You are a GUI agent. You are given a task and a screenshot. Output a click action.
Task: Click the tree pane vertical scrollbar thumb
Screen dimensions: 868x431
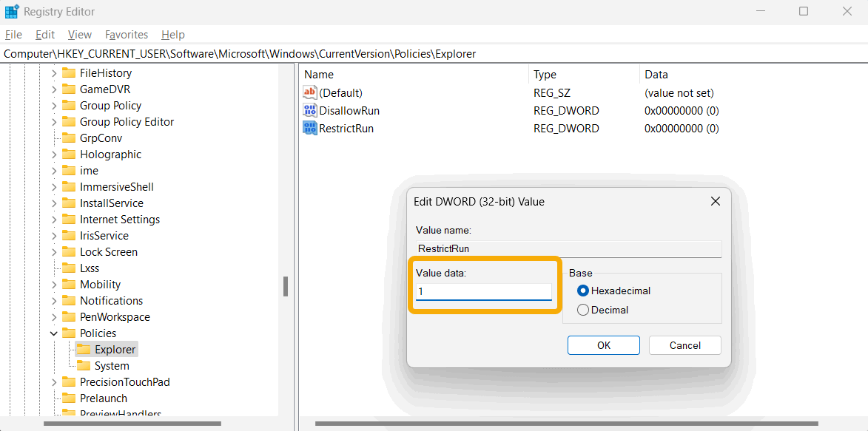tap(286, 287)
